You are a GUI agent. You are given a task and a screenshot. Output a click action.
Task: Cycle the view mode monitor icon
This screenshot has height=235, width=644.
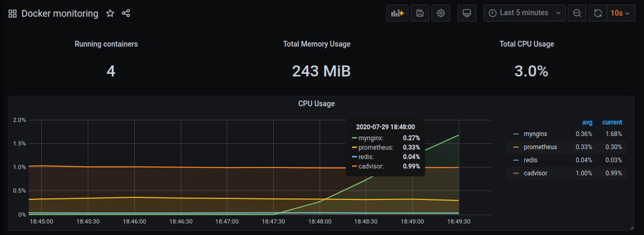(467, 13)
